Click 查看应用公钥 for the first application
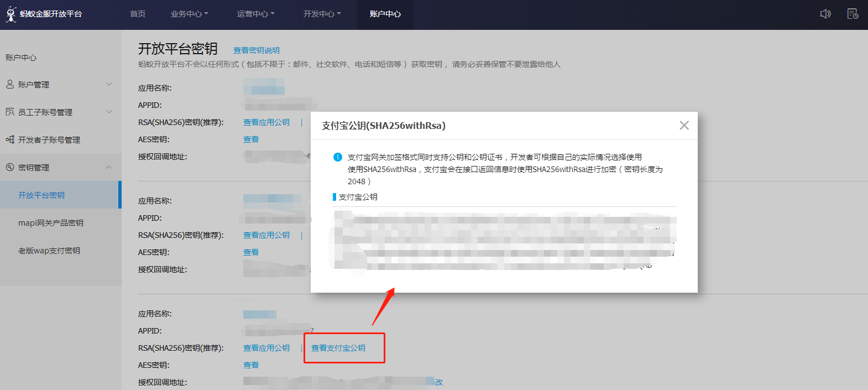This screenshot has height=390, width=868. tap(266, 122)
